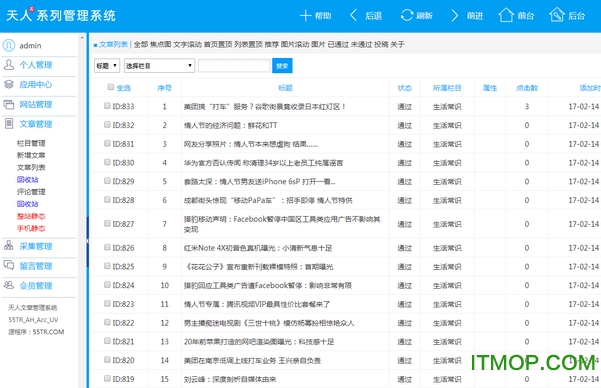
Task: Check the box for ID:824
Action: (x=107, y=284)
